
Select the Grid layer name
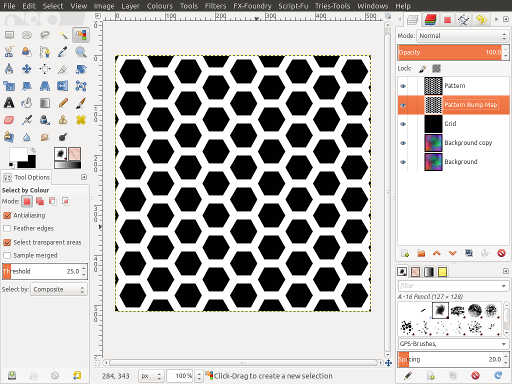click(x=450, y=124)
